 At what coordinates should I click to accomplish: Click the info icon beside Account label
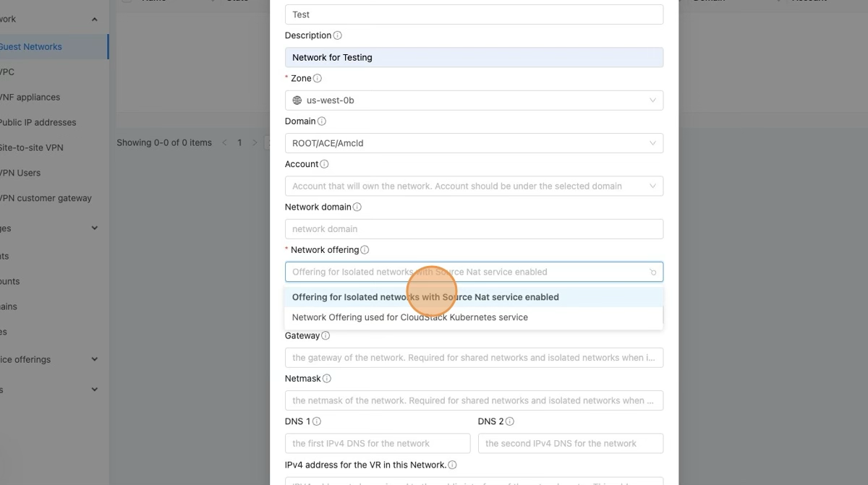coord(324,164)
